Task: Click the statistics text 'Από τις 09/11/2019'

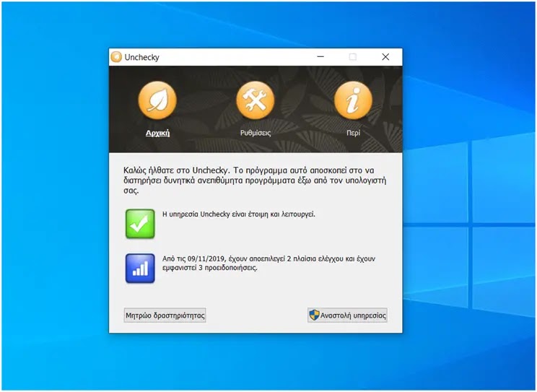Action: [195, 258]
